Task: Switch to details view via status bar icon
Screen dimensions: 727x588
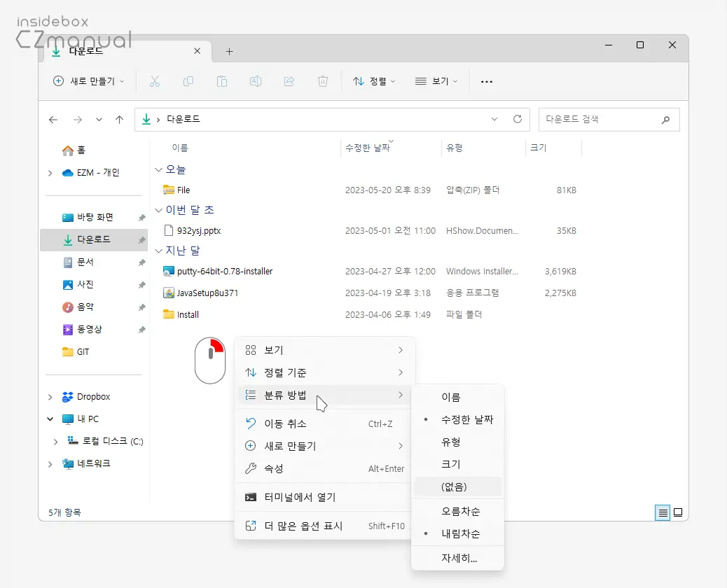Action: (x=663, y=512)
